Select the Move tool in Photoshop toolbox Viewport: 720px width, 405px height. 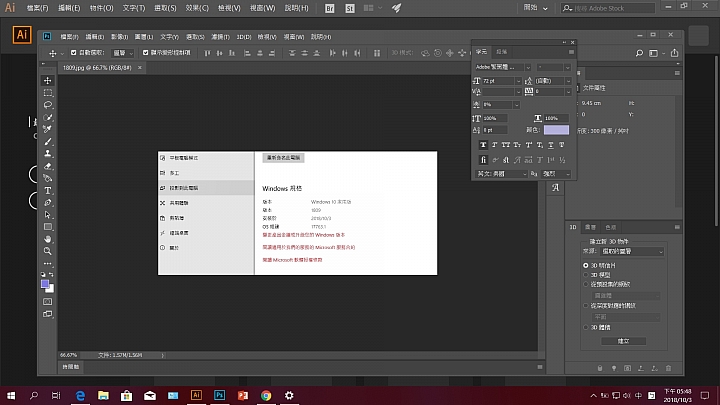click(48, 80)
